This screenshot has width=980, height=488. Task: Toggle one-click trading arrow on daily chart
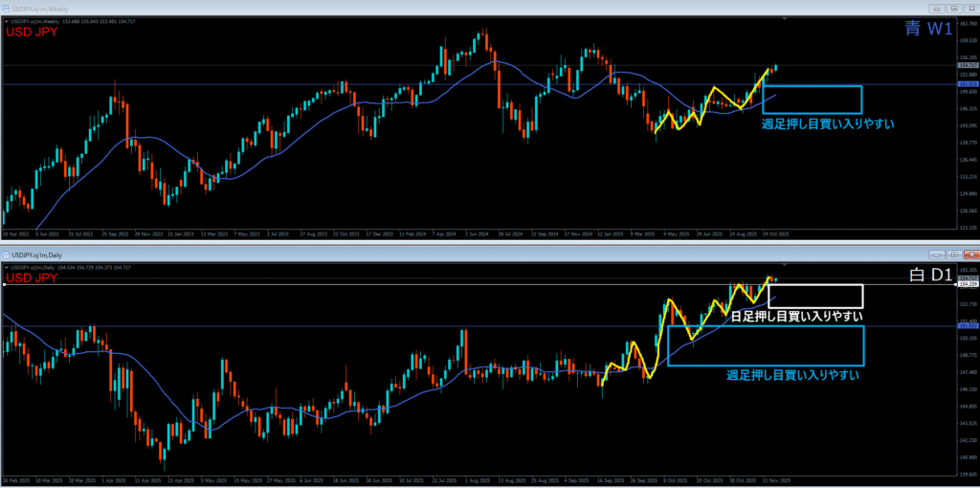pos(7,267)
